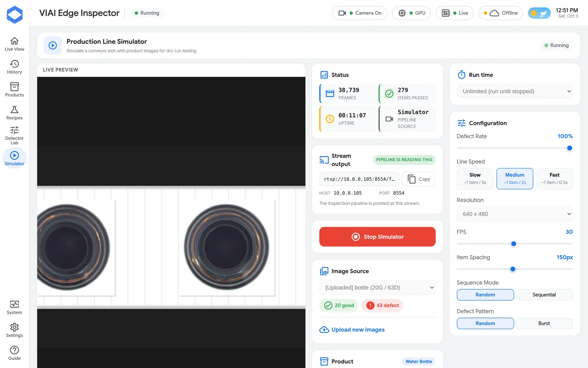The height and width of the screenshot is (368, 588).
Task: Open the History page icon
Action: click(x=14, y=64)
